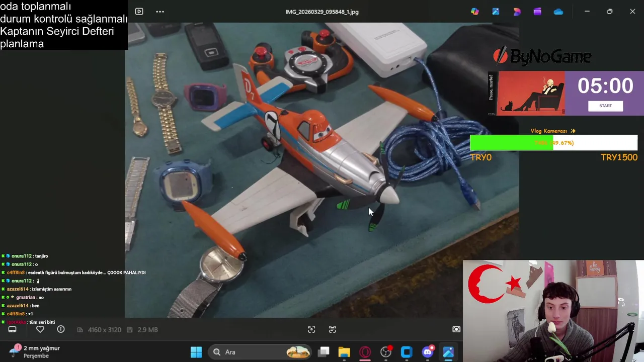Click the zoom-to-fit icon in bottom bar

pyautogui.click(x=311, y=329)
